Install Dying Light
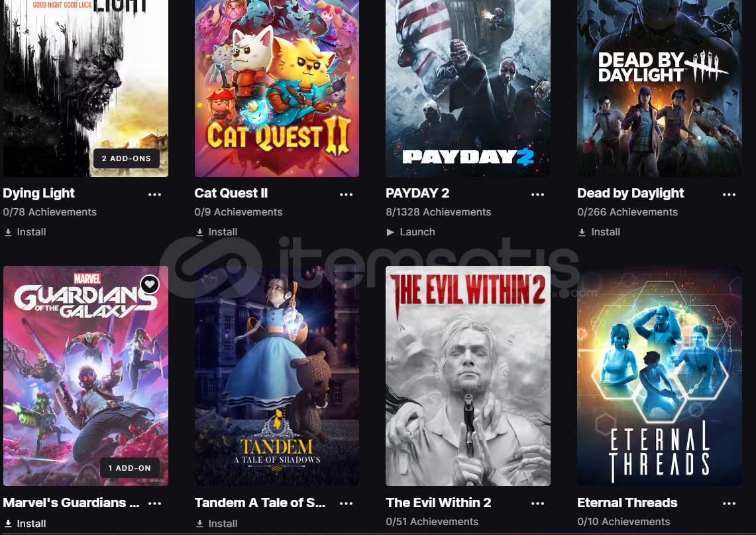756x535 pixels. pos(25,232)
